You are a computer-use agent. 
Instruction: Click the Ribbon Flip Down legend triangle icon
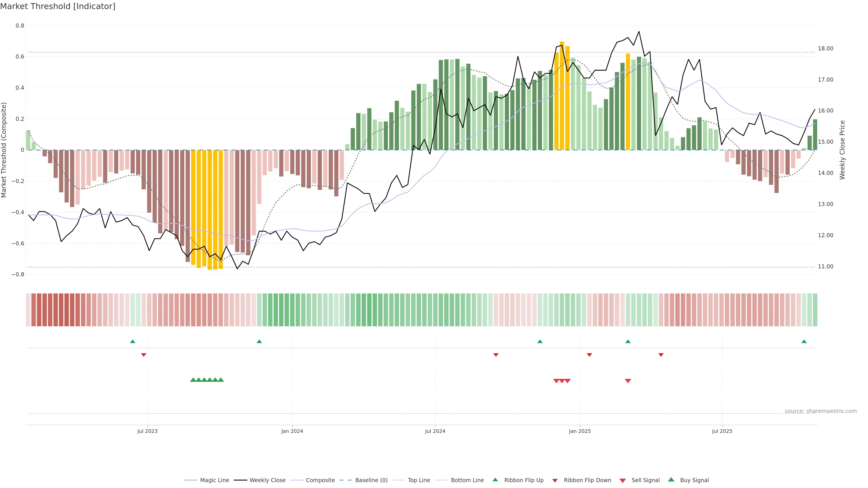coord(555,480)
